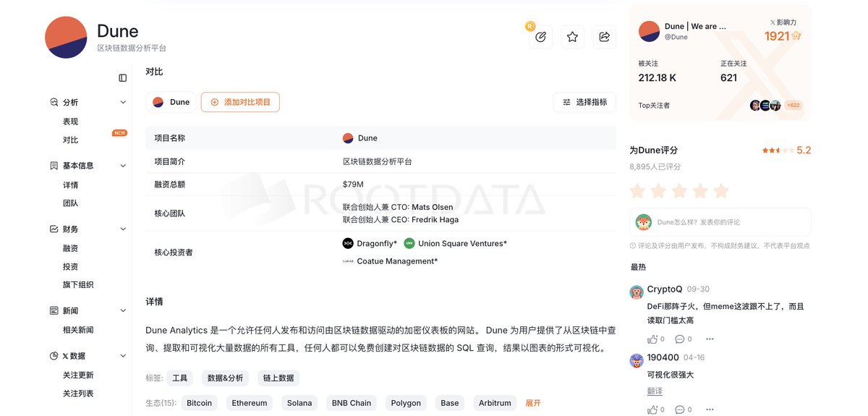
Task: Open 表现 in the sidebar
Action: point(70,122)
